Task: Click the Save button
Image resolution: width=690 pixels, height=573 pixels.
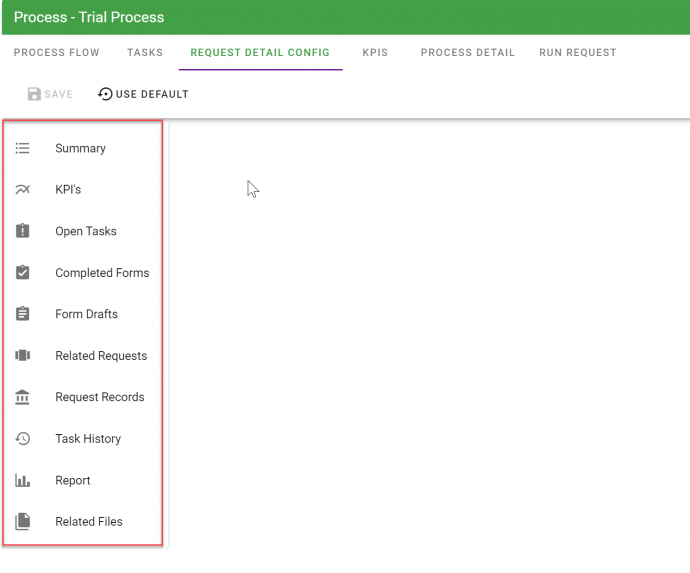Action: (x=50, y=94)
